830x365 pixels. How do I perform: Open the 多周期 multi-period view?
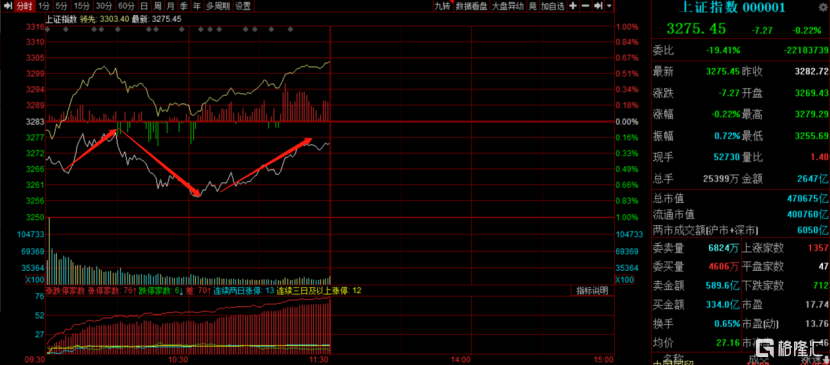218,6
